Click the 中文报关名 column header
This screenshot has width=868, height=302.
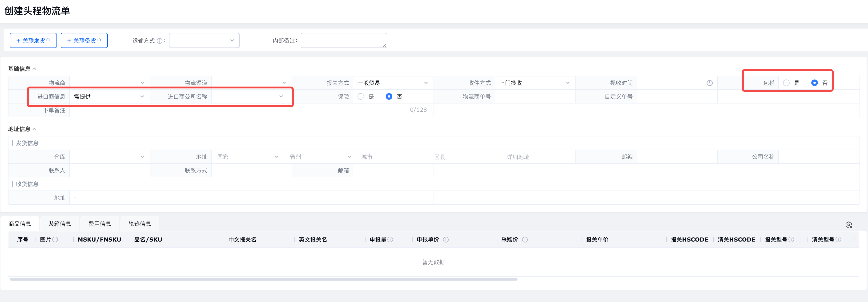(242, 239)
